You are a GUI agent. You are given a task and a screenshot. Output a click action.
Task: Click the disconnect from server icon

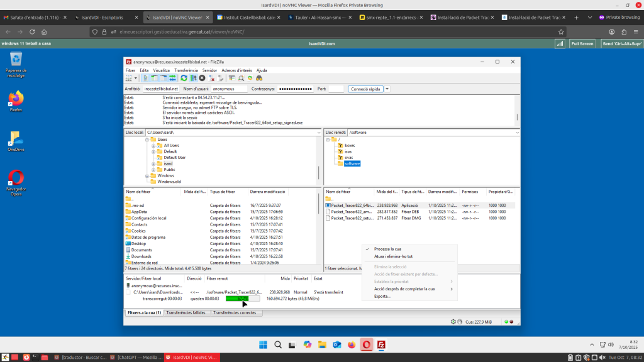[x=212, y=78]
